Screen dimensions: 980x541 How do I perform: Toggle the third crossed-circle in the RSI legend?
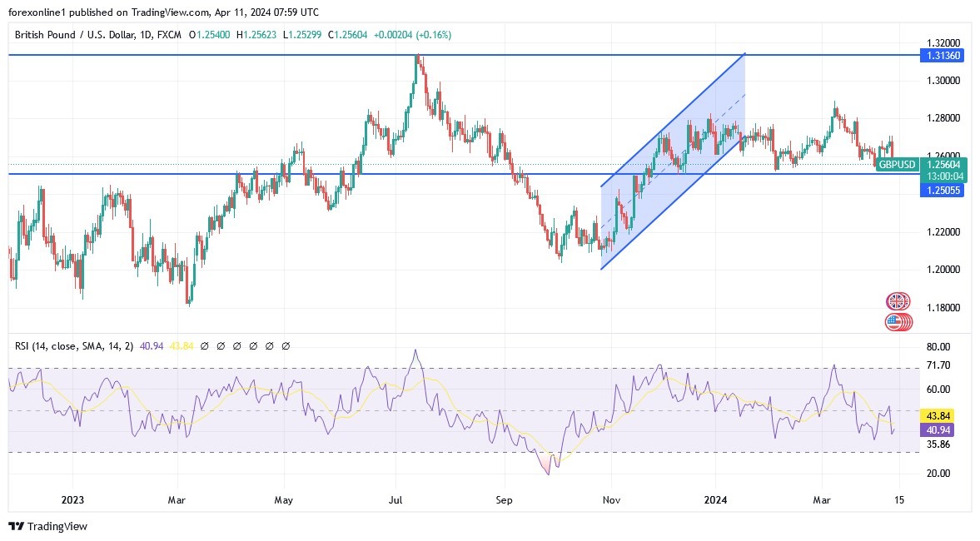tap(237, 345)
